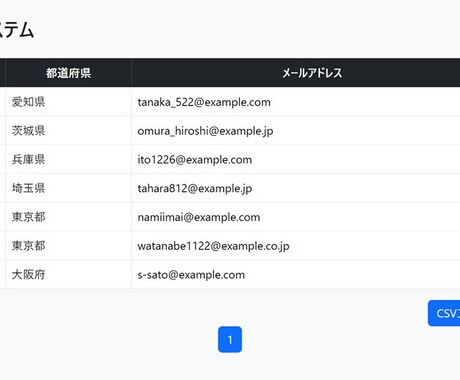This screenshot has height=380, width=460.
Task: Click the 都道府県 column header
Action: tap(68, 73)
